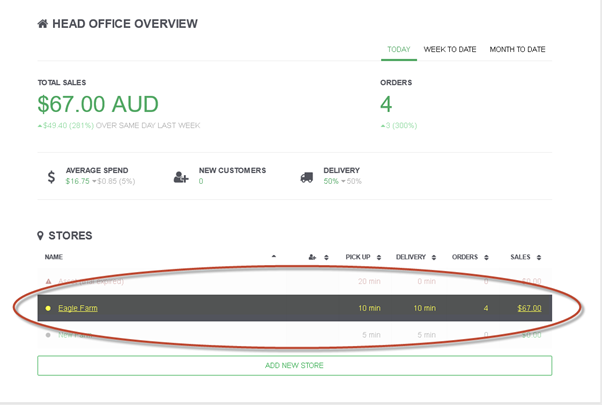Click the home icon beside Head Office Overview

pos(43,24)
